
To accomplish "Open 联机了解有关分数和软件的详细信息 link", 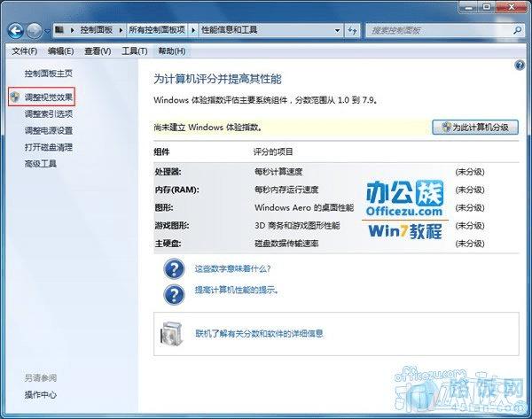I will pos(259,334).
